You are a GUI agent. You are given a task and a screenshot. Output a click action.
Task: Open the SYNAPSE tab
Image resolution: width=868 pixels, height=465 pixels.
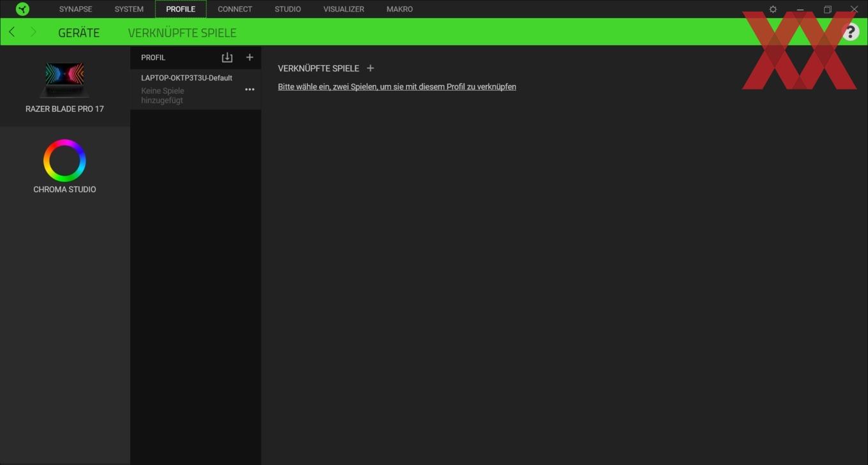(x=75, y=9)
